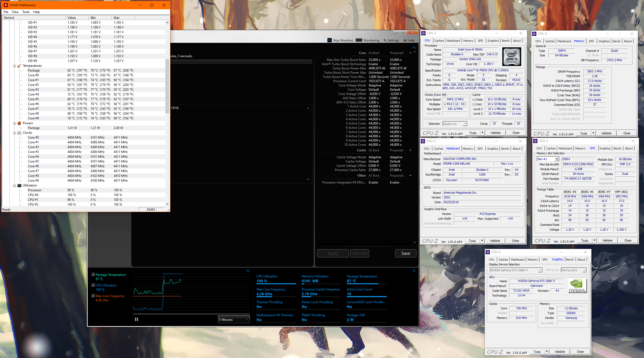Viewport: 644px width, 358px height.
Task: Click the Intel Core i9 X-series logo
Action: click(512, 57)
